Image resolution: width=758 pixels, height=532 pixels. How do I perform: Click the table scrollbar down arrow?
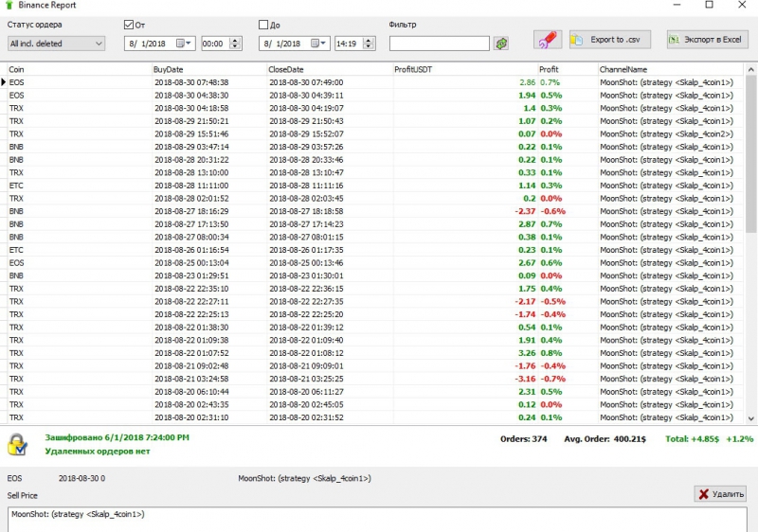click(x=750, y=418)
